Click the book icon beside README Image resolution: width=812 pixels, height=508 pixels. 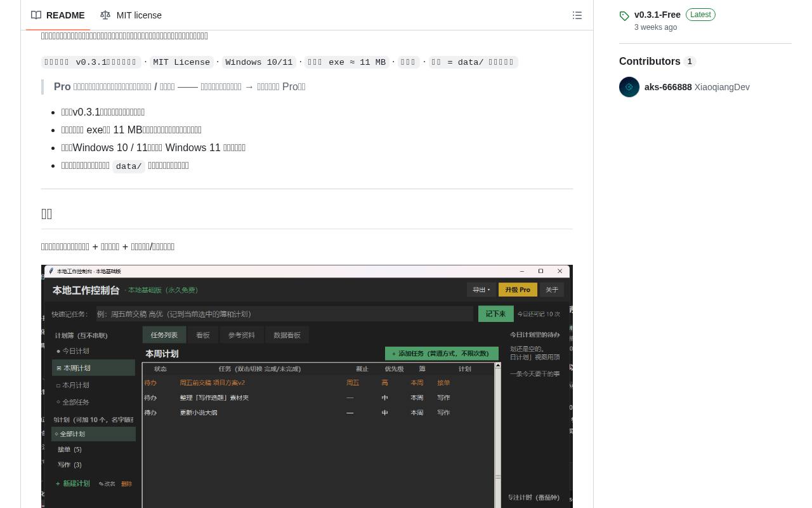[36, 15]
